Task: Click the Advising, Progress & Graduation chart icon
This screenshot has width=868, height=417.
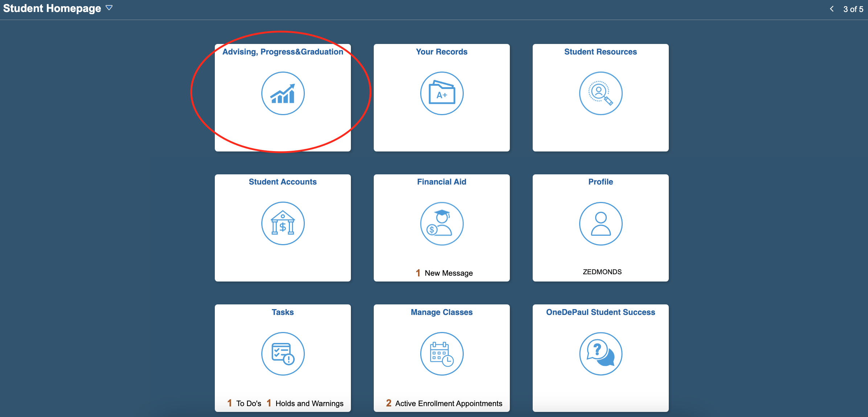Action: 283,93
